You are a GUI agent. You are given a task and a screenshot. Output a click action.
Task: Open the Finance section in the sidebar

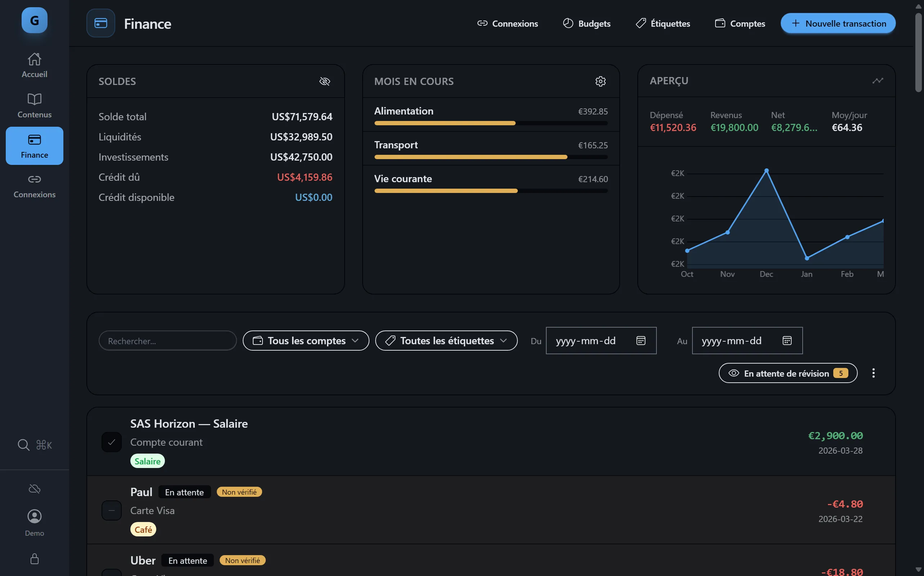point(34,146)
